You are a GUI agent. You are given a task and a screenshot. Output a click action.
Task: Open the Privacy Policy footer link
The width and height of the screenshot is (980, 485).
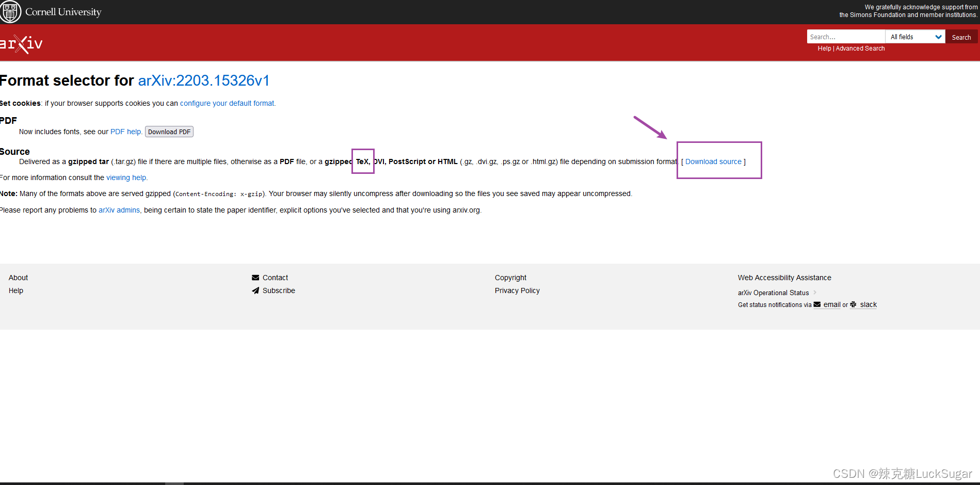[517, 290]
